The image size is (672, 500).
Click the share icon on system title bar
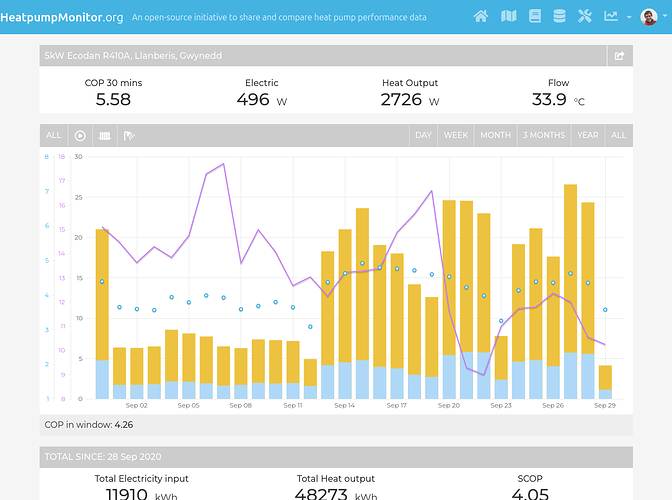[619, 56]
